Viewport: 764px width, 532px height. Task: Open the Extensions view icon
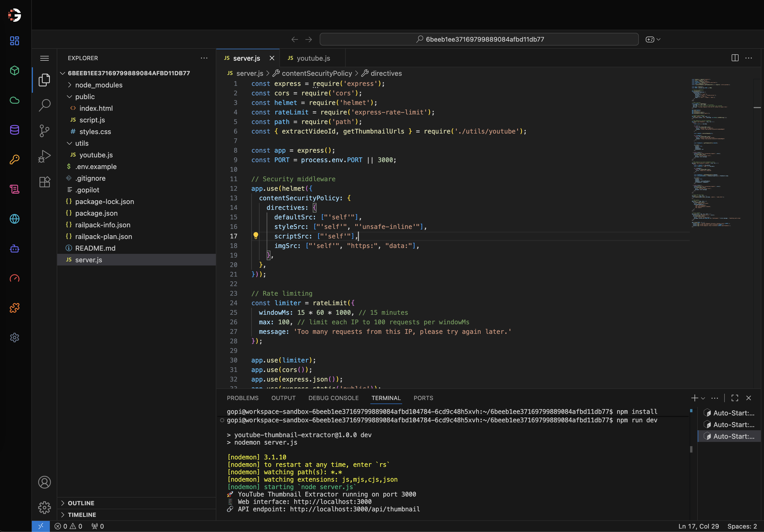pos(44,181)
